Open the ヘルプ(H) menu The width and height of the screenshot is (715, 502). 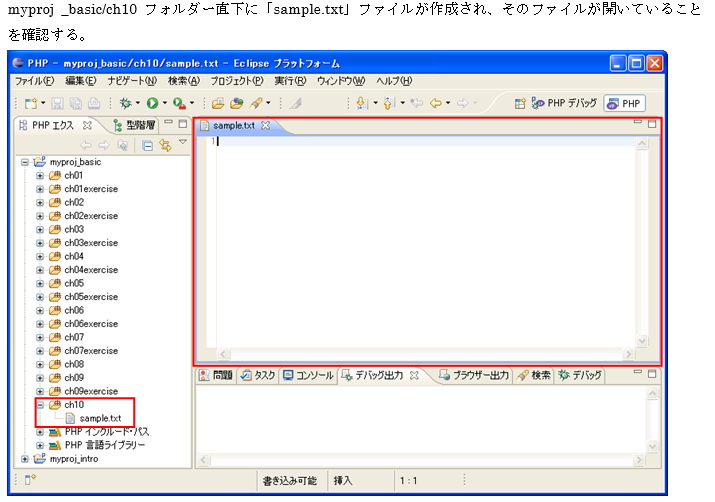click(394, 81)
